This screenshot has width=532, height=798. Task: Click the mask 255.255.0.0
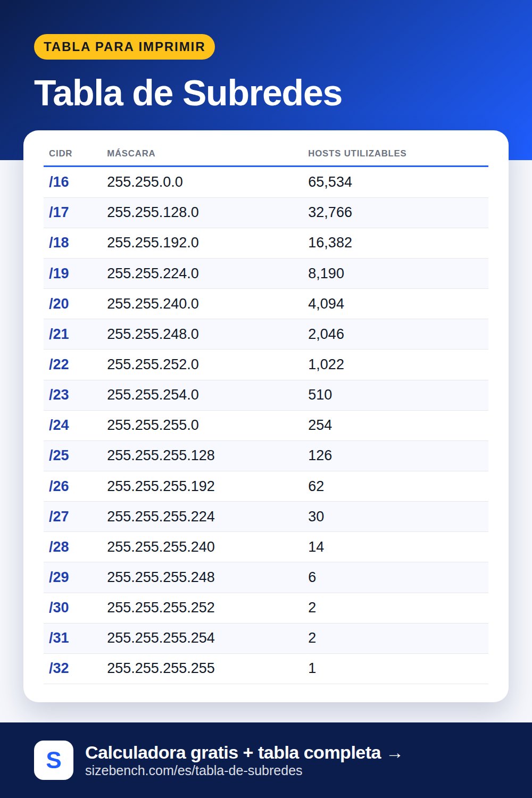[x=145, y=182]
